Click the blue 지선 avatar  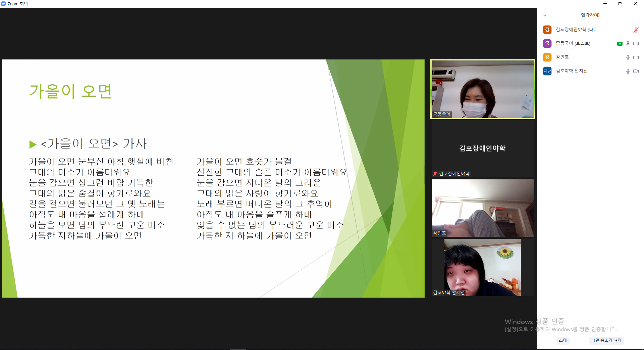coord(547,71)
